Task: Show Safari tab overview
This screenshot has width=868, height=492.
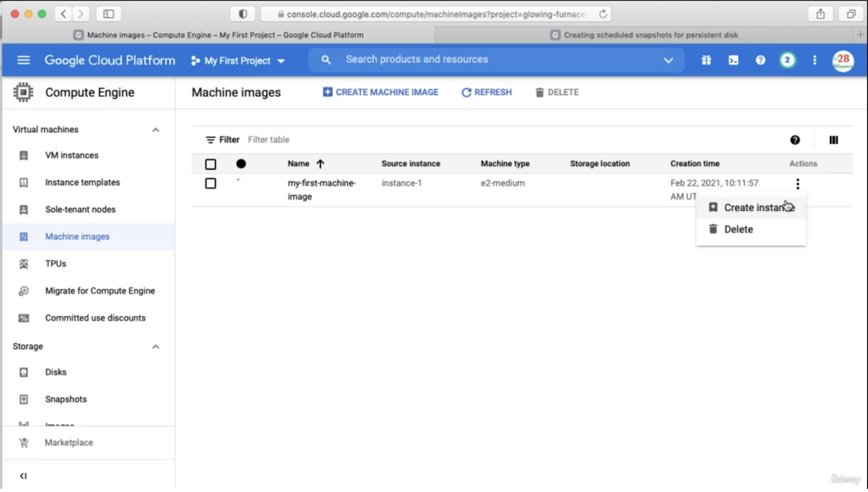Action: pyautogui.click(x=851, y=14)
